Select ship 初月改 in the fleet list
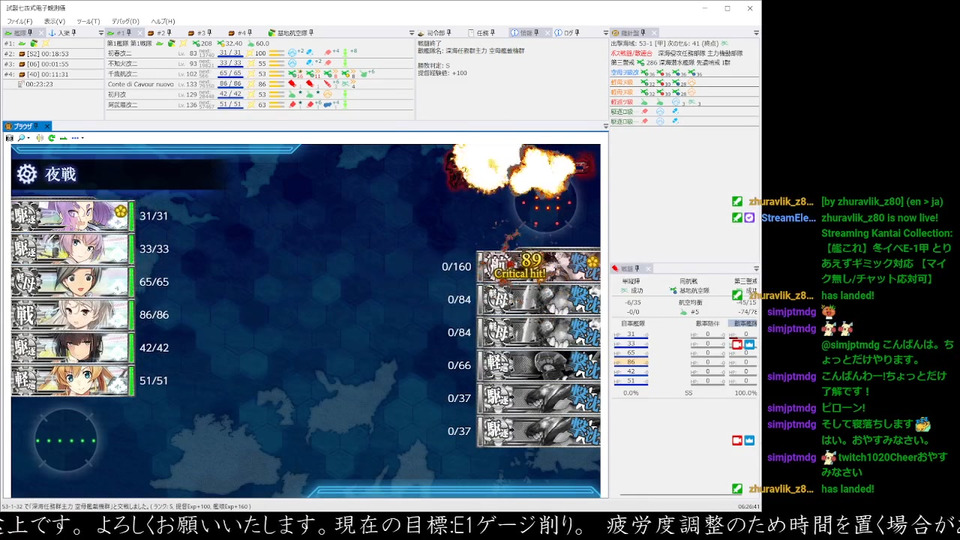The width and height of the screenshot is (960, 540). pyautogui.click(x=119, y=94)
